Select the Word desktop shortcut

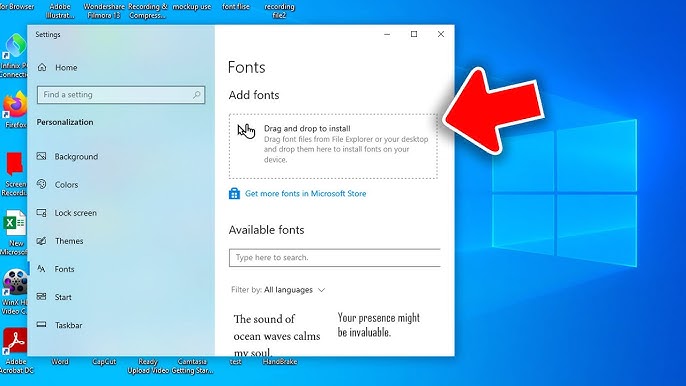60,361
